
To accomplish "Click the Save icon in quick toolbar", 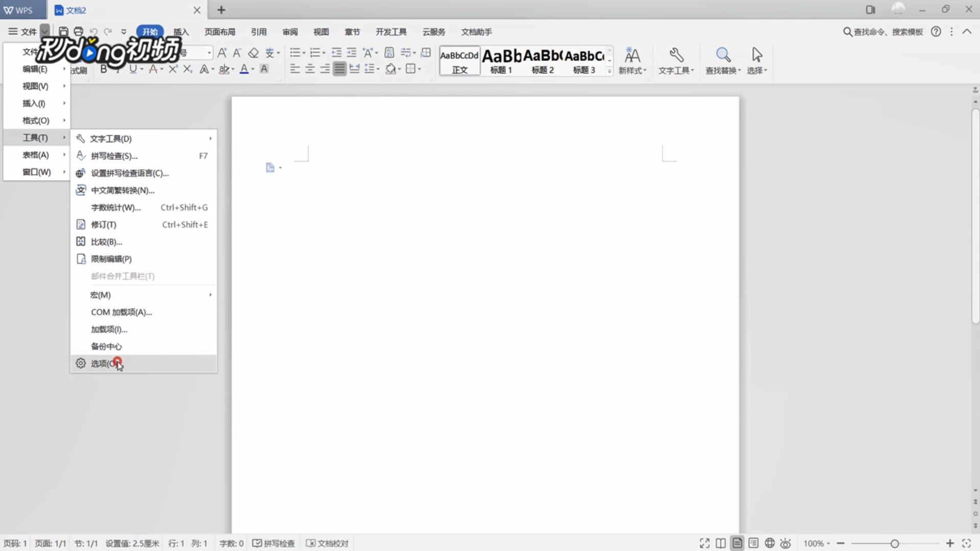I will 63,32.
